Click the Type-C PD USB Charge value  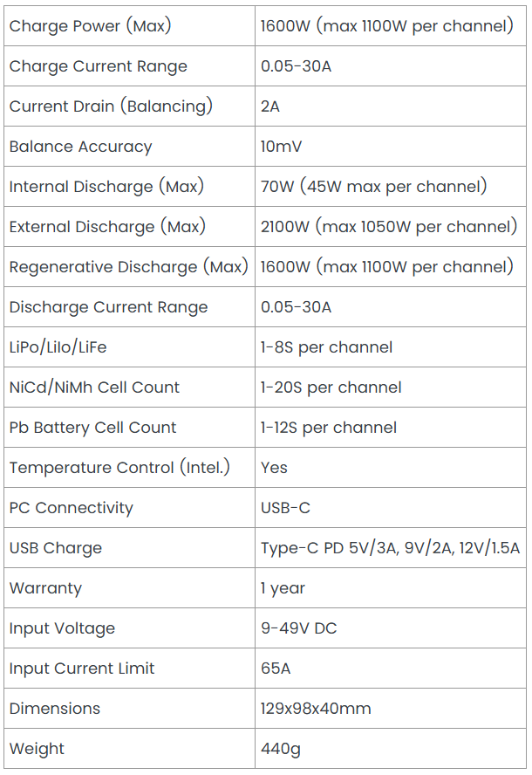click(x=390, y=547)
